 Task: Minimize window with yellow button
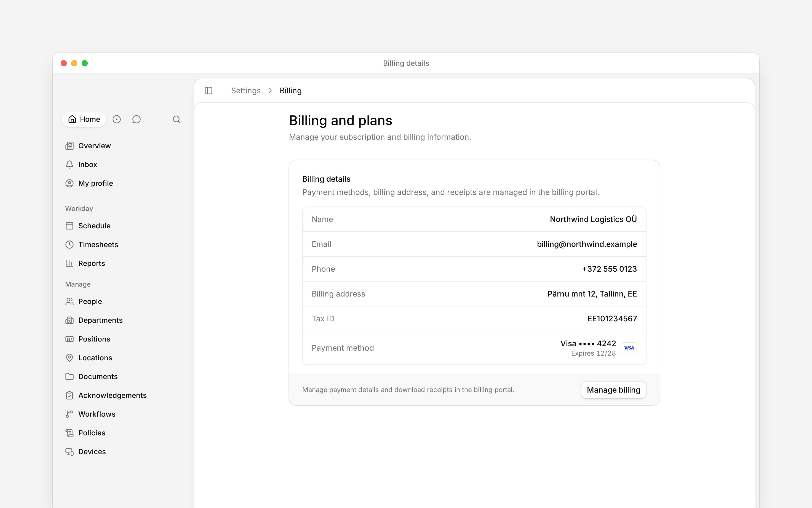click(74, 63)
